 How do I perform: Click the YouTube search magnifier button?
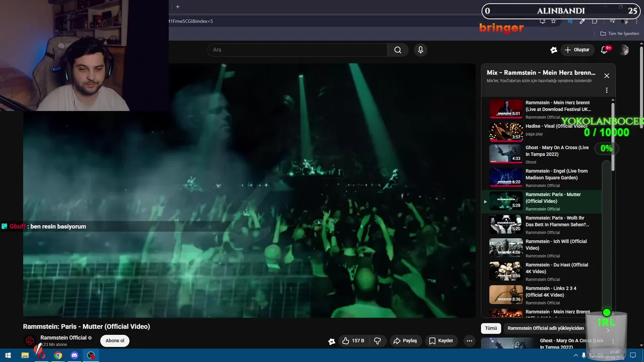(397, 50)
